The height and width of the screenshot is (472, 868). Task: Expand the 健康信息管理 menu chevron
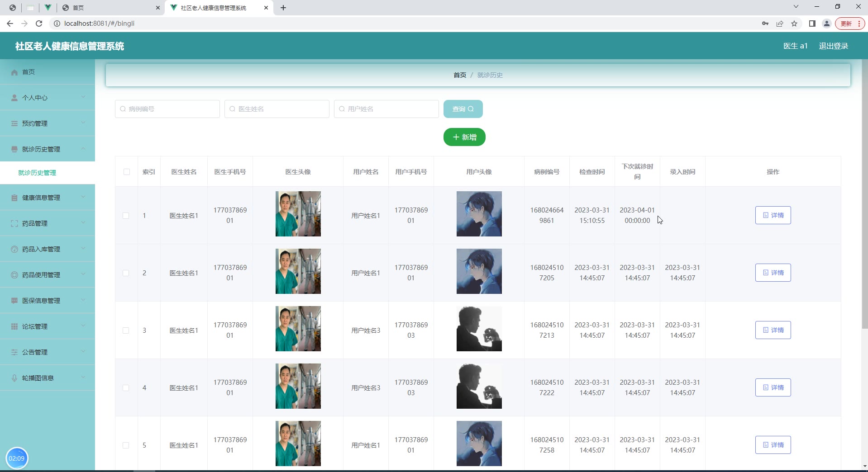(83, 197)
